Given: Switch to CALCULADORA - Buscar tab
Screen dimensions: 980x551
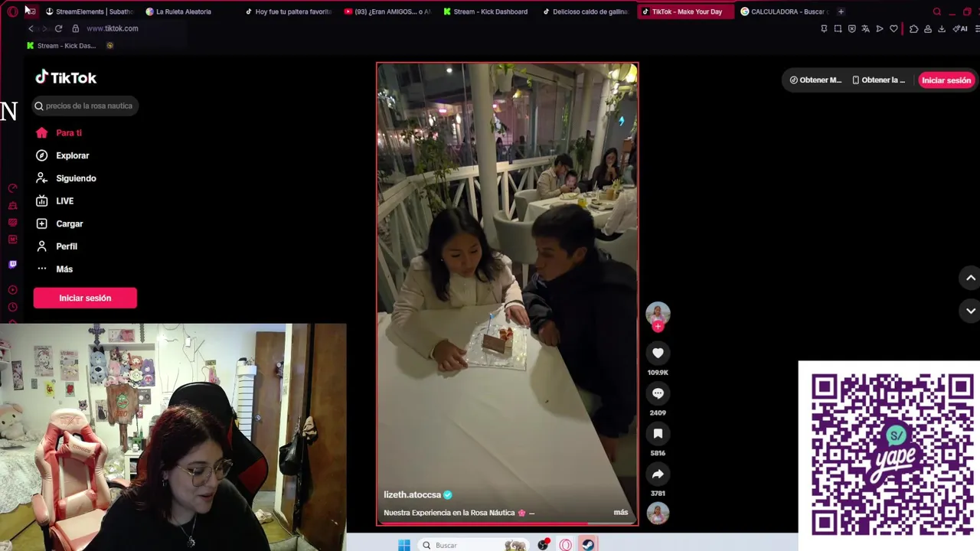Looking at the screenshot, I should [x=785, y=11].
